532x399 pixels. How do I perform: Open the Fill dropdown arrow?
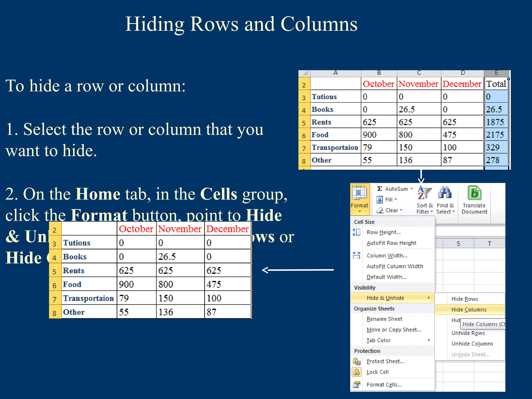pos(396,199)
